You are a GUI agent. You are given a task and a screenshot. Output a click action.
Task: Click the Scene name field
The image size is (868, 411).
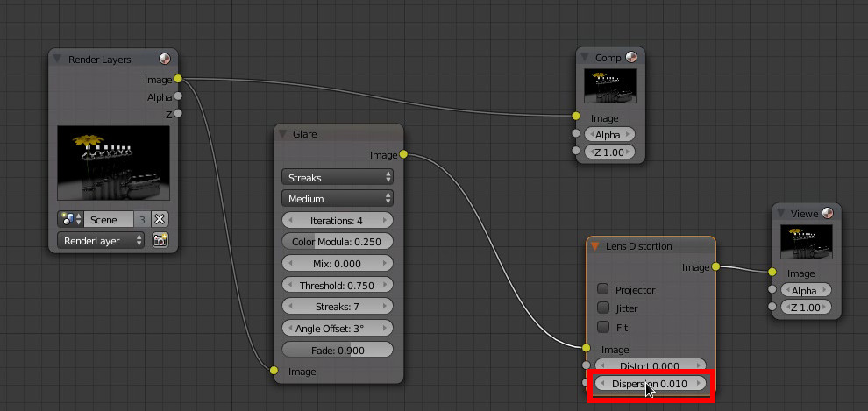pyautogui.click(x=108, y=219)
